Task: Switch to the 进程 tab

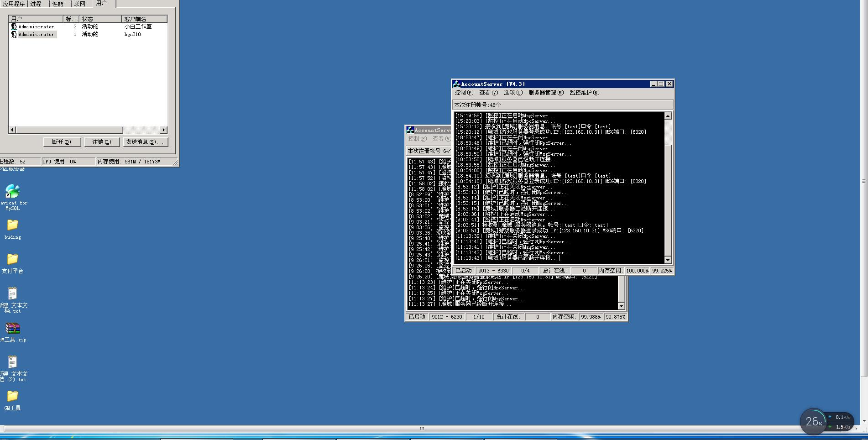Action: point(36,4)
